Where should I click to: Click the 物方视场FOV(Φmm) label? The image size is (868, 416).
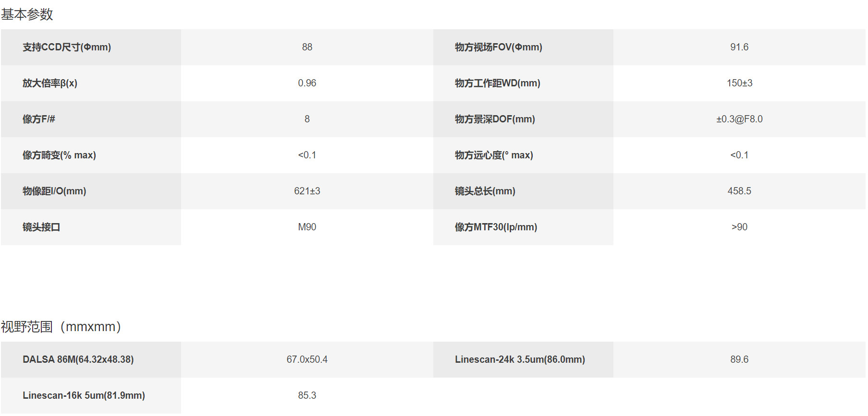(499, 47)
